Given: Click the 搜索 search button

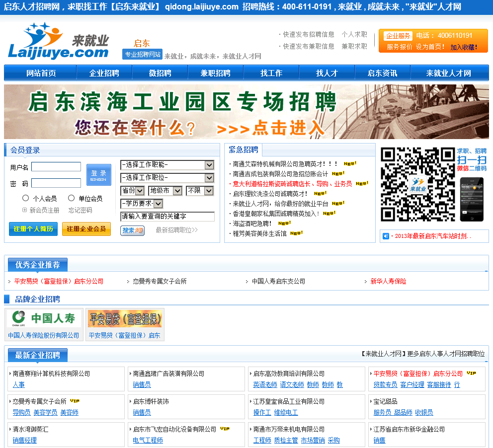Looking at the screenshot, I should (132, 230).
